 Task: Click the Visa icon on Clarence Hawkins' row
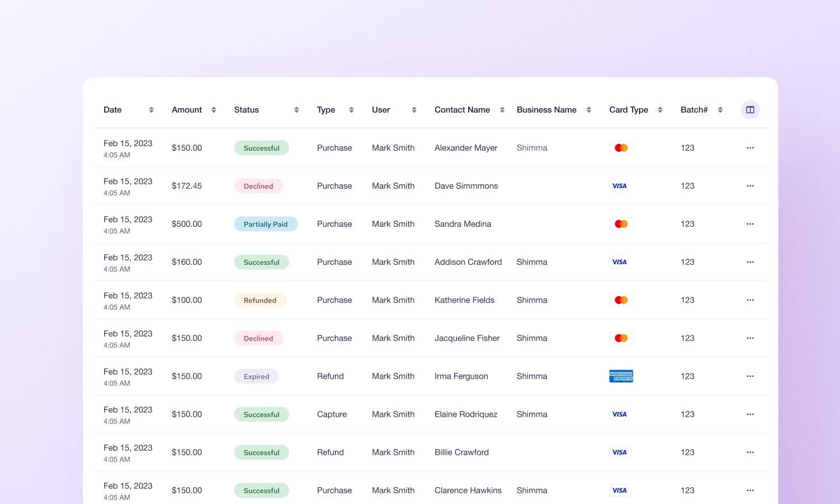point(619,490)
